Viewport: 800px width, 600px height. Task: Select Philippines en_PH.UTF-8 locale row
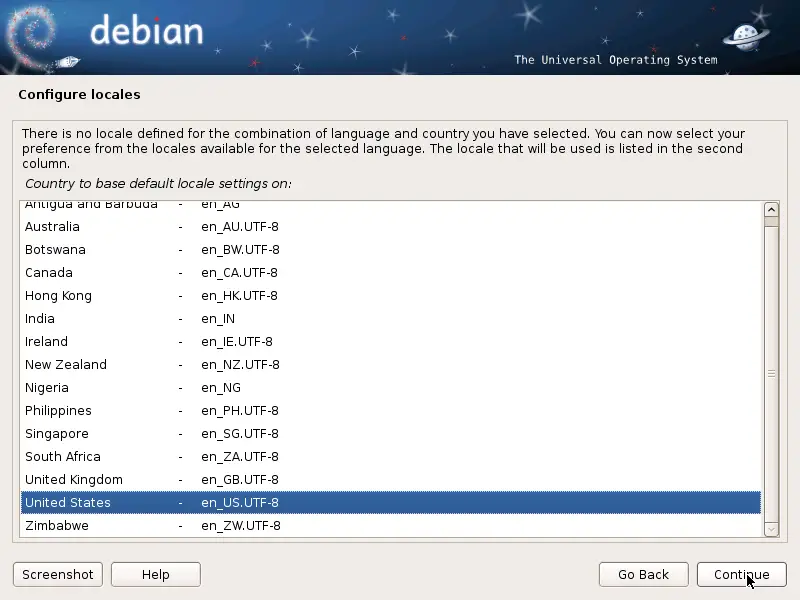pos(391,410)
